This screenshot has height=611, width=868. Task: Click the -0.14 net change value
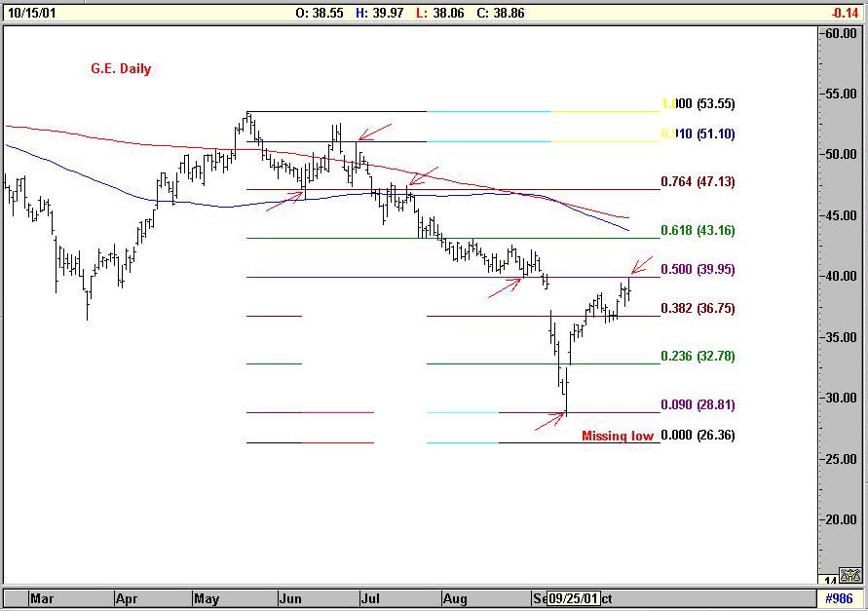tap(846, 13)
